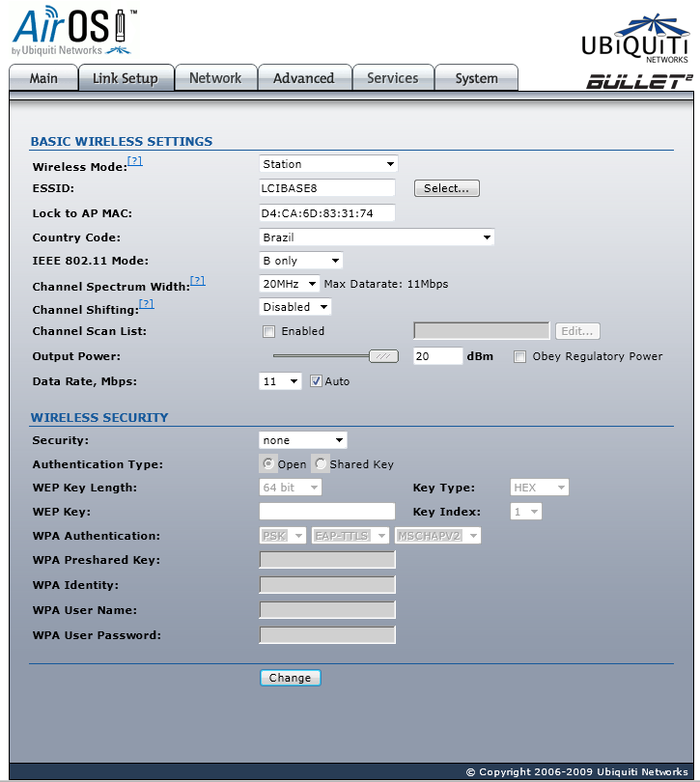700x782 pixels.
Task: Toggle the Data Rate Auto checkbox
Action: click(x=316, y=381)
